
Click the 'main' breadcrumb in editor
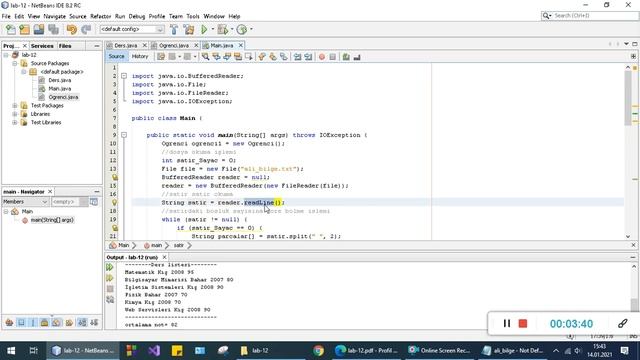(156, 245)
